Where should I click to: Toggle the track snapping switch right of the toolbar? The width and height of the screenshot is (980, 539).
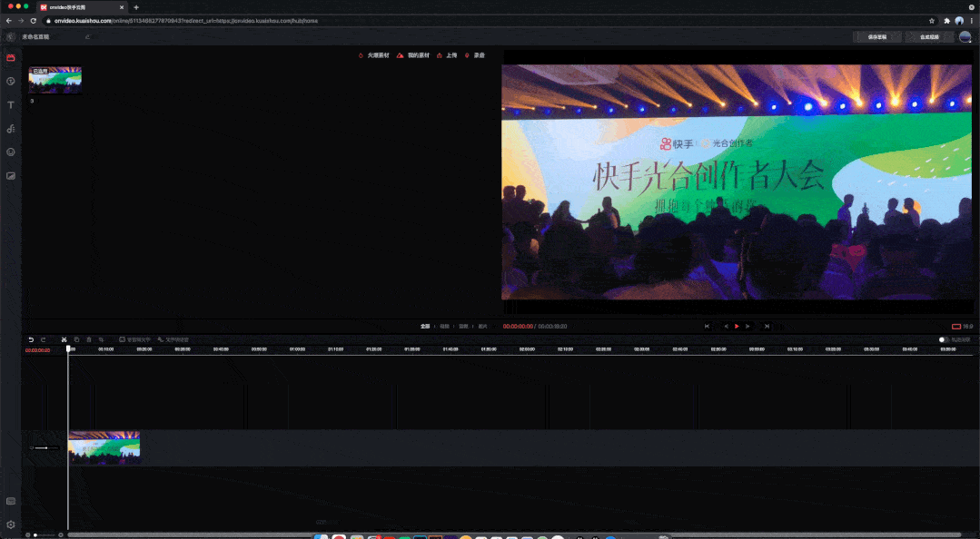(942, 338)
